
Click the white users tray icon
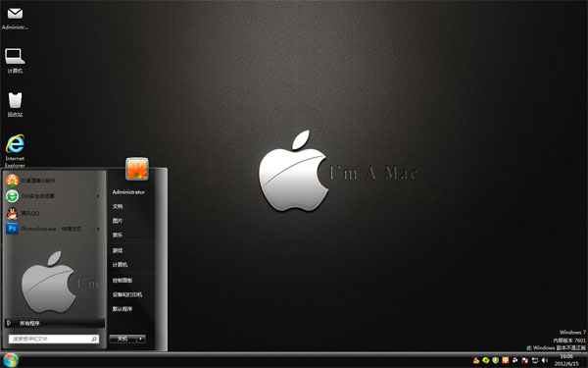point(515,360)
